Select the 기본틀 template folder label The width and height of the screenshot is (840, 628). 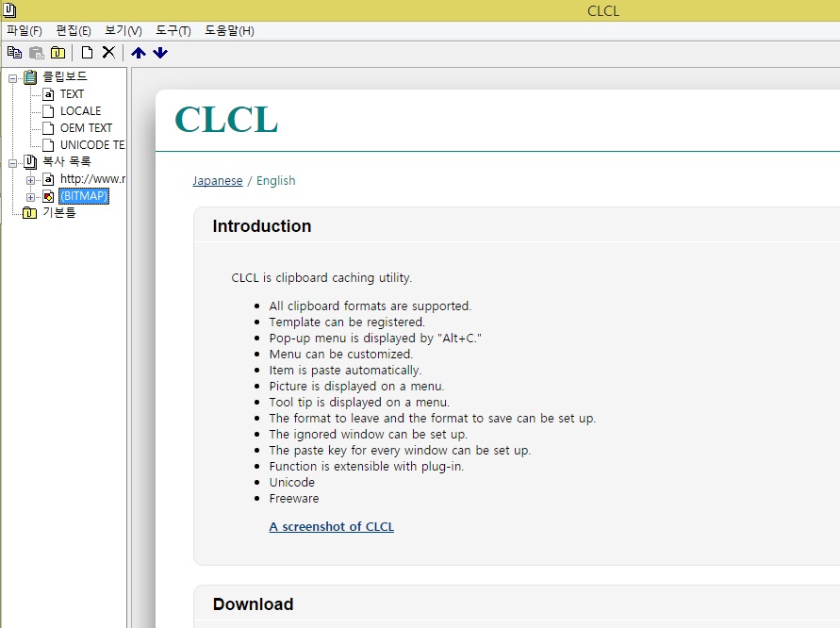(x=59, y=213)
